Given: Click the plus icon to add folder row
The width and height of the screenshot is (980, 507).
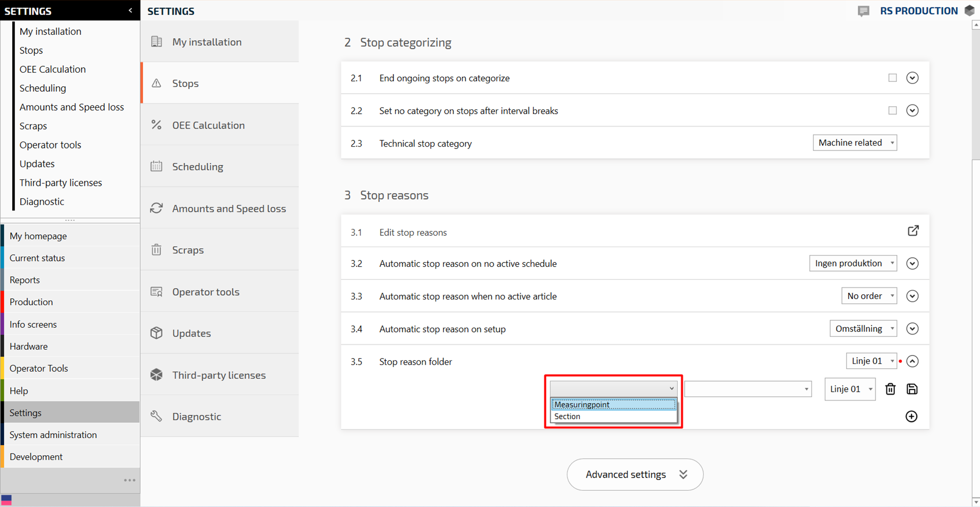Looking at the screenshot, I should 911,416.
